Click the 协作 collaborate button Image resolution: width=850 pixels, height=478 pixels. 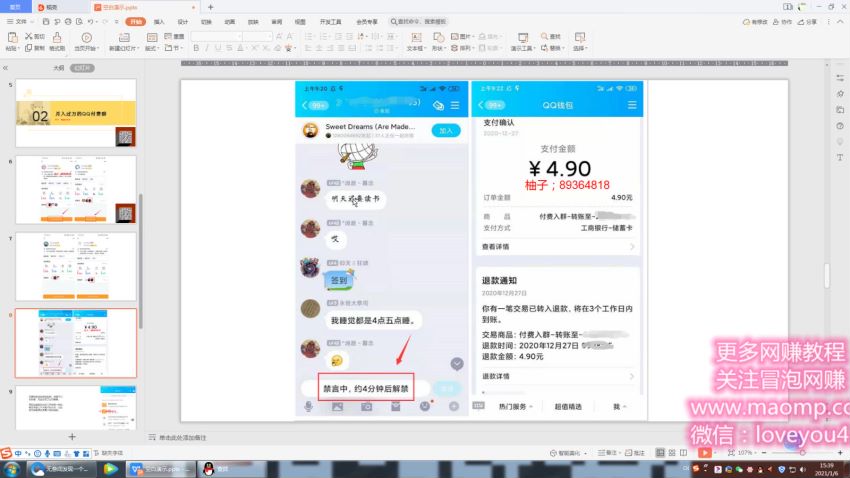click(782, 22)
